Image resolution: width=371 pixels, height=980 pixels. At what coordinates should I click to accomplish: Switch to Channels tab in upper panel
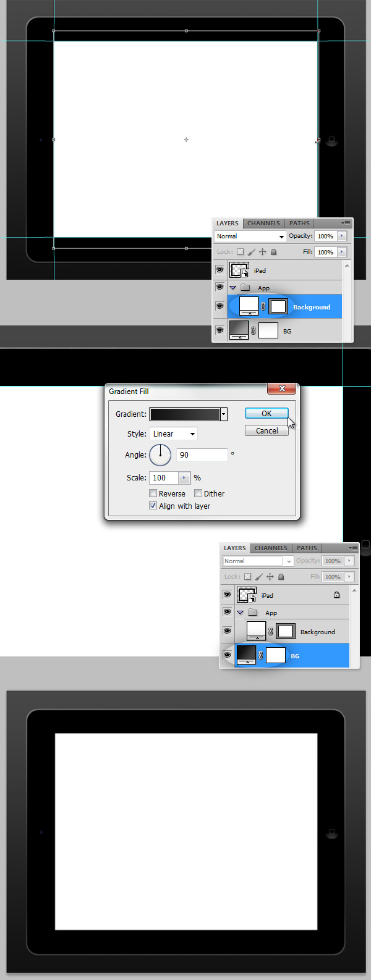[263, 223]
